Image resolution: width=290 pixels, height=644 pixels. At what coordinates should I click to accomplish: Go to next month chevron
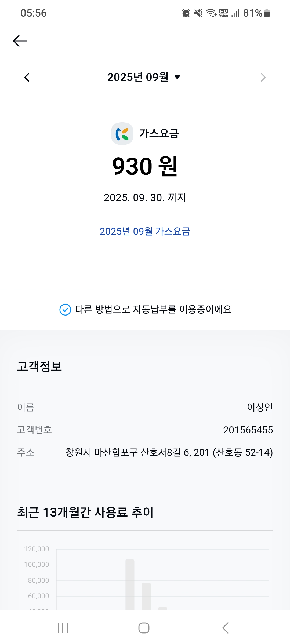[263, 78]
